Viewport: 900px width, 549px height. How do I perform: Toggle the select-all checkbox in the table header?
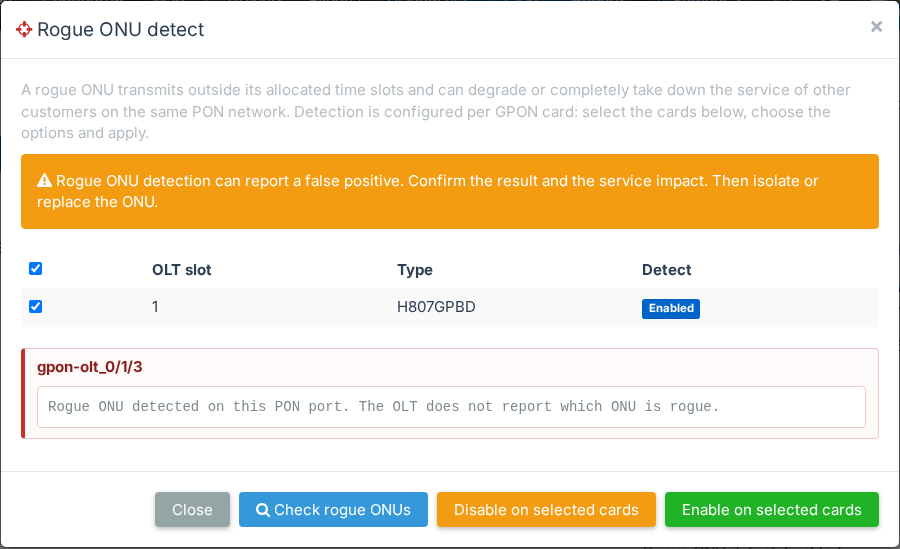pyautogui.click(x=36, y=269)
